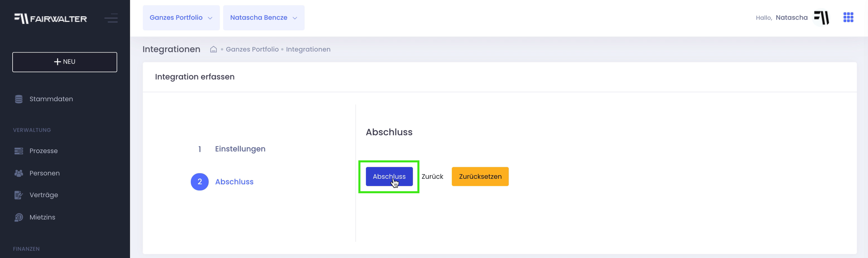
Task: Click the Personen group icon
Action: pyautogui.click(x=19, y=173)
